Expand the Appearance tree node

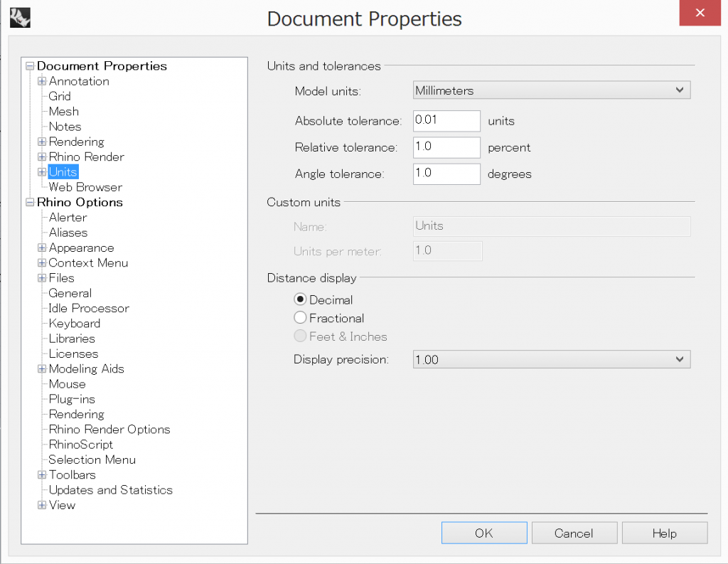point(42,248)
